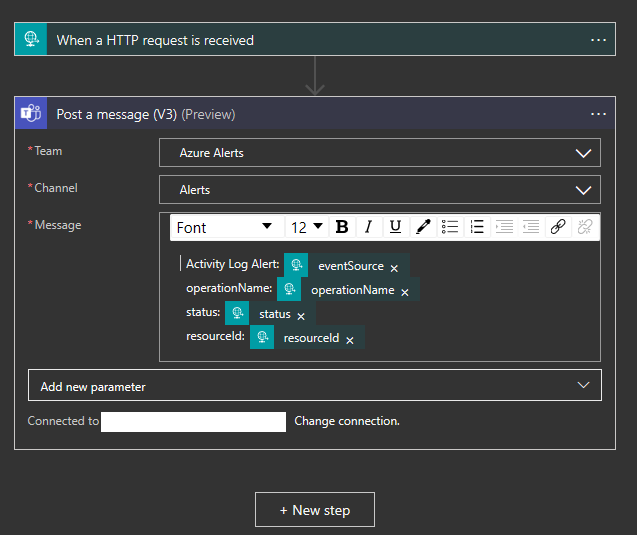Screen dimensions: 637x535
Task: Open the Font family dropdown
Action: tap(227, 227)
